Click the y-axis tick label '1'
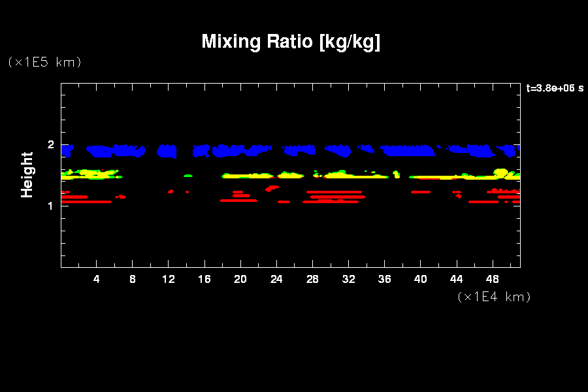Viewport: 588px width, 392px height. 50,206
